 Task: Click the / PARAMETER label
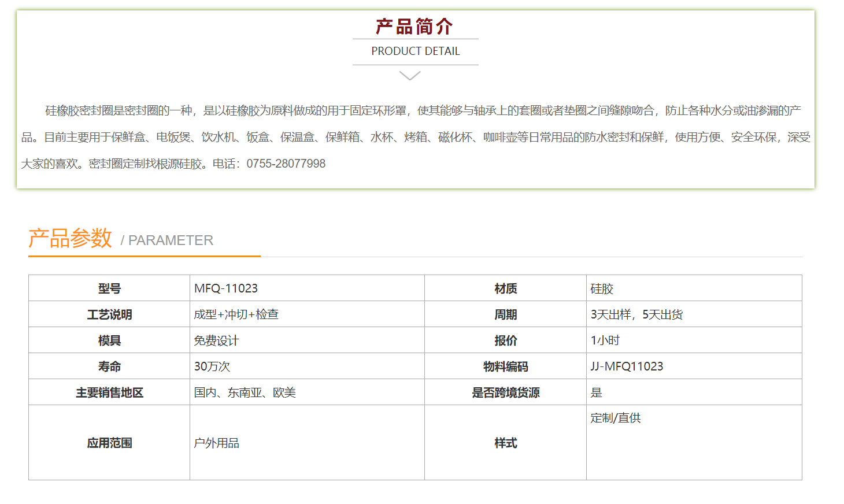pos(167,240)
